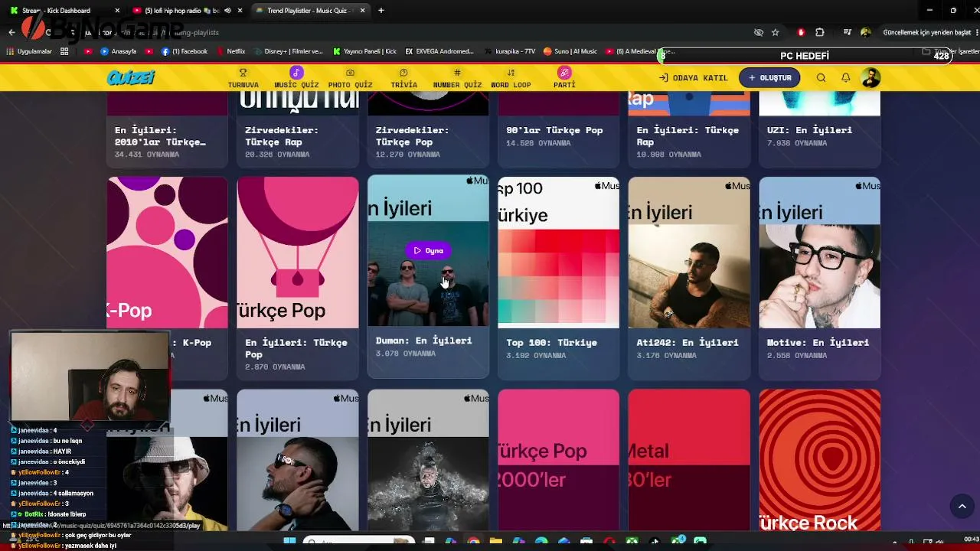Click the browser back arrow

click(11, 32)
